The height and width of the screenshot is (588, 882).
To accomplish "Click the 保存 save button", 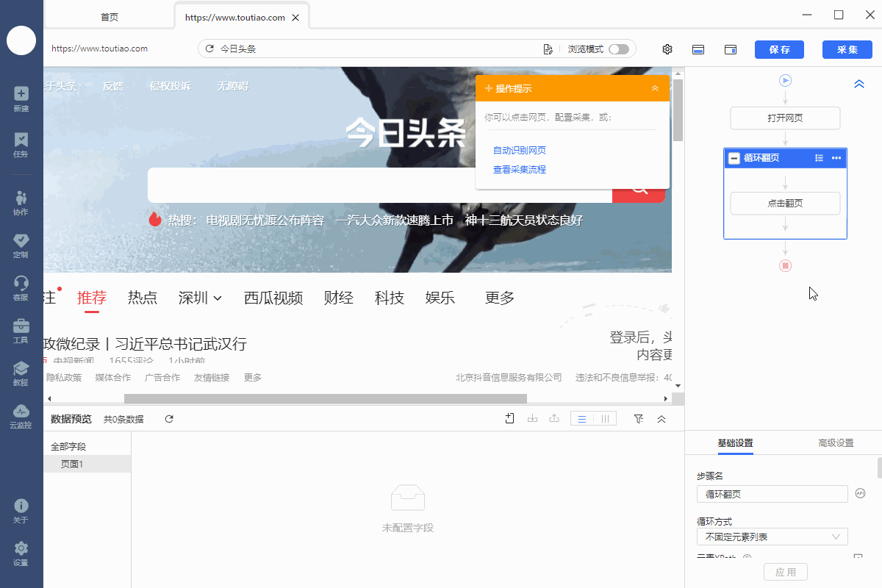I will pyautogui.click(x=779, y=49).
